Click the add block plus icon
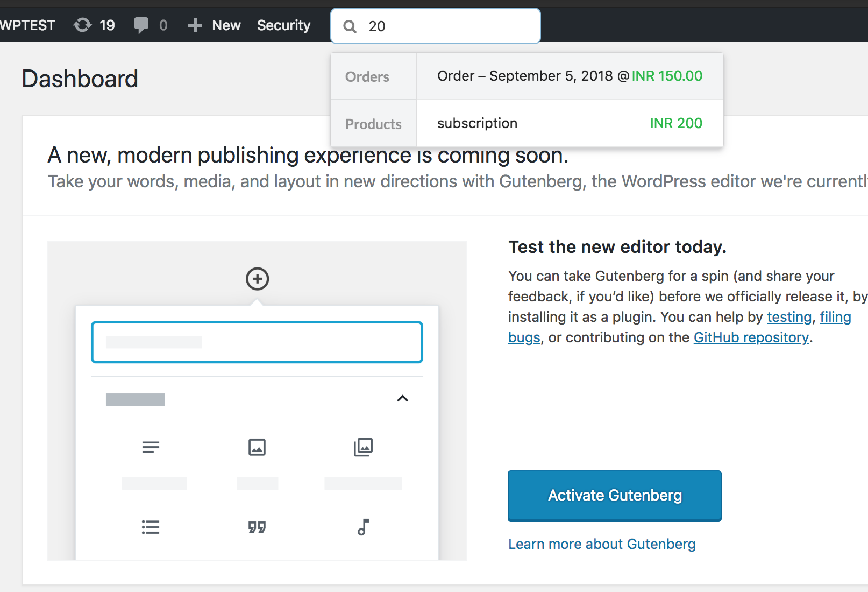The width and height of the screenshot is (868, 592). pyautogui.click(x=258, y=279)
